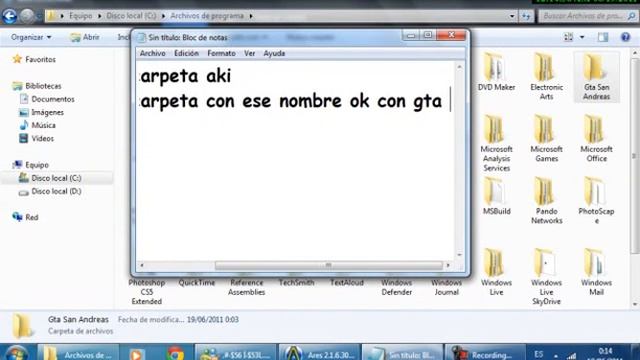Open the DVD Maker folder
This screenshot has height=360, width=640.
coord(496,72)
